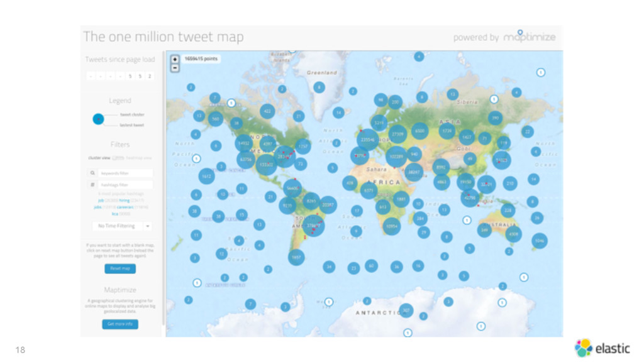This screenshot has width=644, height=362.
Task: Open the 613 cluster in Africa
Action: click(383, 207)
